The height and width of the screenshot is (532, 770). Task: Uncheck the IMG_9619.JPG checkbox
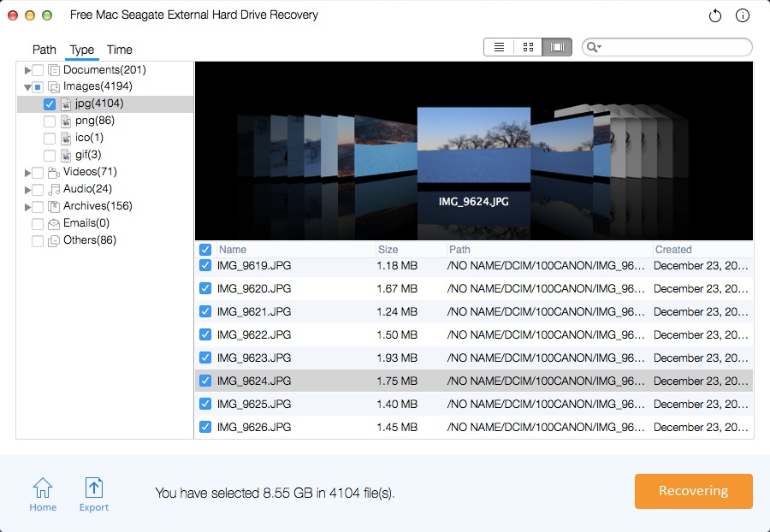coord(205,265)
